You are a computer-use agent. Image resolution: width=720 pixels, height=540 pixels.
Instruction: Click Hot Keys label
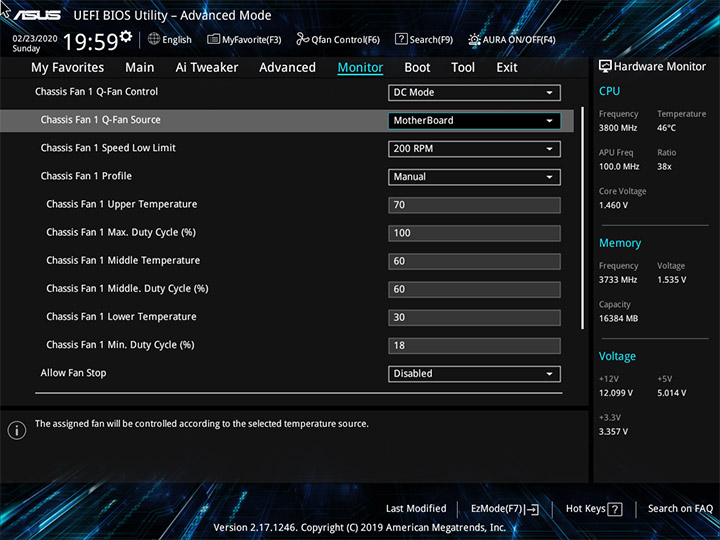click(585, 508)
